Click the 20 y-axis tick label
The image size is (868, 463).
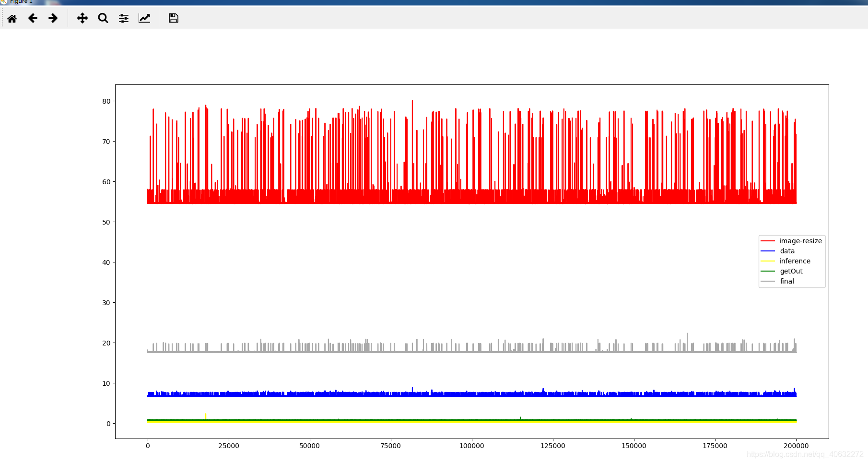(106, 343)
